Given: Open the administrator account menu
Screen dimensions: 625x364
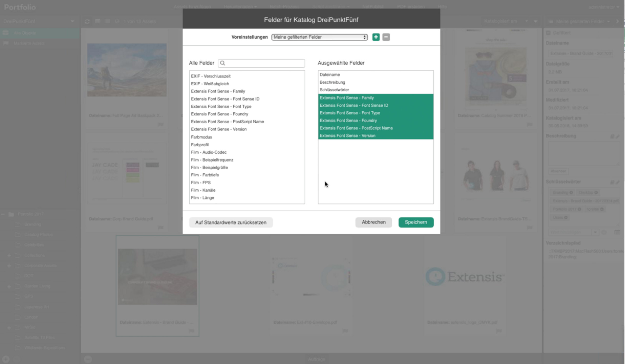Looking at the screenshot, I should pyautogui.click(x=604, y=7).
